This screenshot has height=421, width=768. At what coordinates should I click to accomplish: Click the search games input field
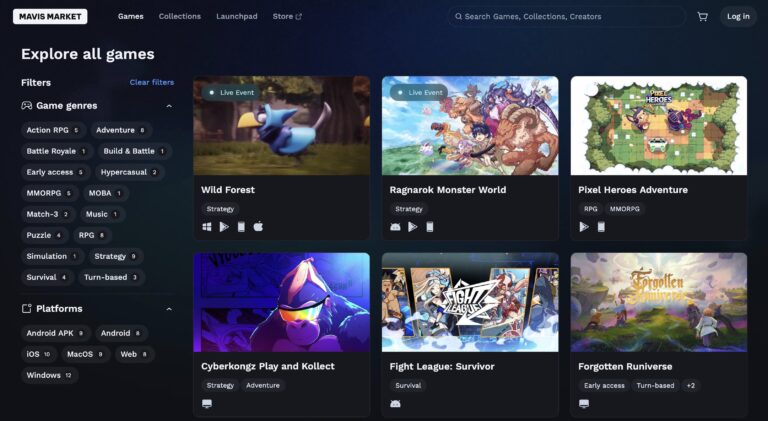click(x=567, y=17)
